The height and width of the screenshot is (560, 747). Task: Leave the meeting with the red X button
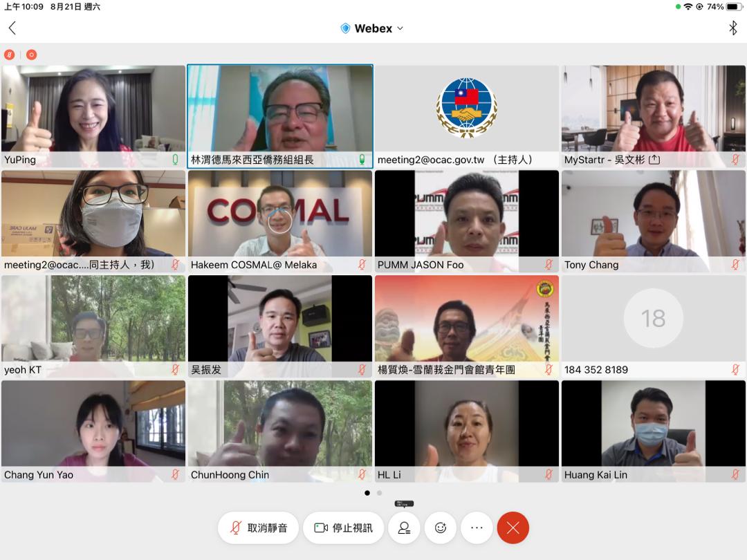513,528
